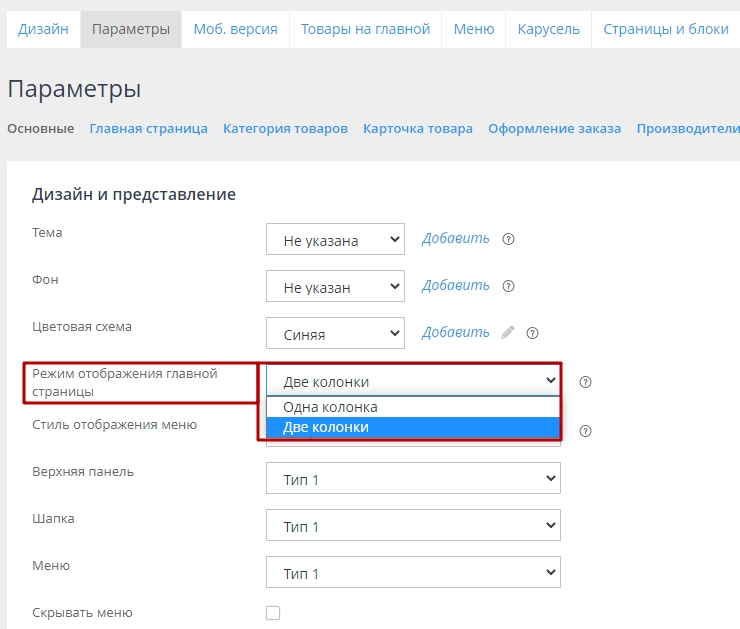Viewport: 740px width, 629px height.
Task: Switch to the Дизайн tab
Action: pos(43,29)
